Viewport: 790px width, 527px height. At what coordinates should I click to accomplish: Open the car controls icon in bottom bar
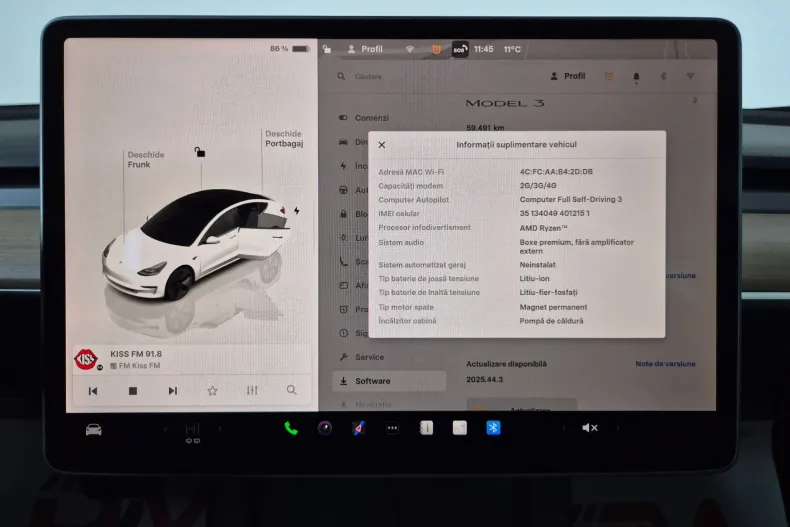point(93,430)
